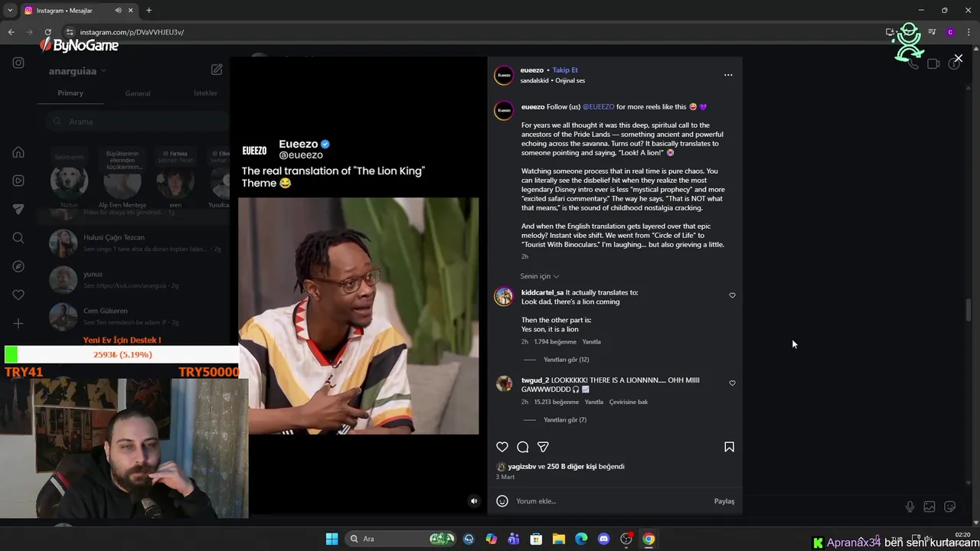Image resolution: width=980 pixels, height=551 pixels.
Task: Open Chrome profile avatar C
Action: point(950,32)
